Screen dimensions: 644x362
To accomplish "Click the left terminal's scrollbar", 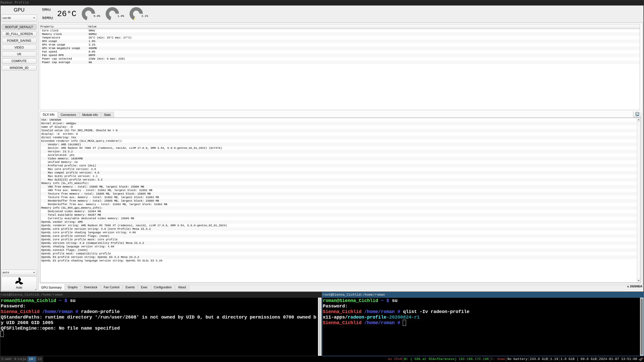I will pyautogui.click(x=320, y=327).
